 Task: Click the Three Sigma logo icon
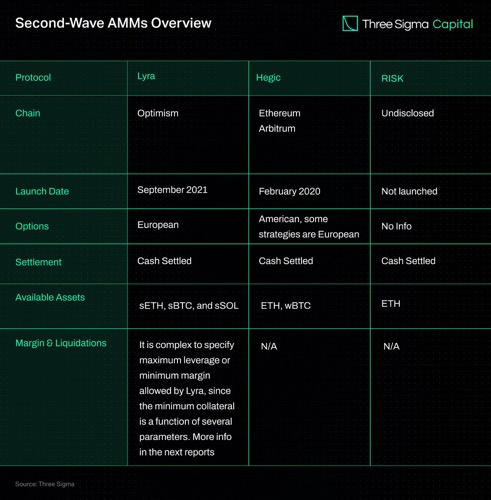[x=350, y=24]
